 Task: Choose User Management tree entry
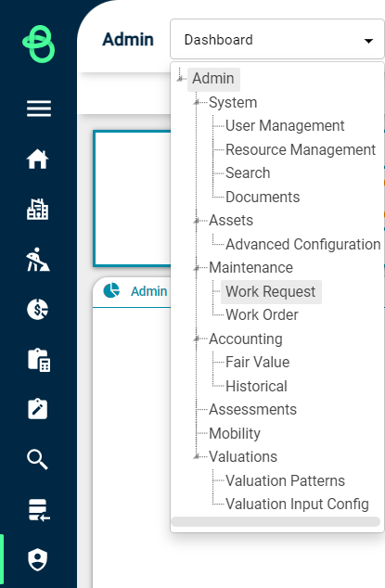285,125
